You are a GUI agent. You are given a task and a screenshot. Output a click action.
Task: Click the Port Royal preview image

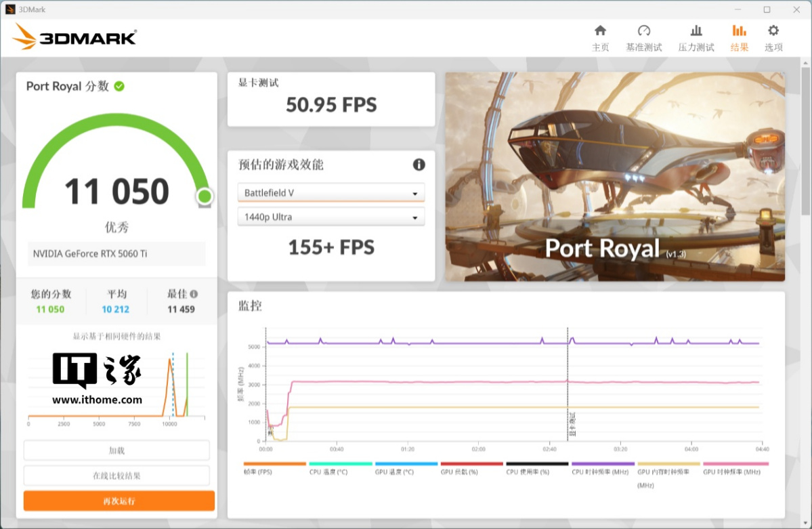click(x=615, y=177)
